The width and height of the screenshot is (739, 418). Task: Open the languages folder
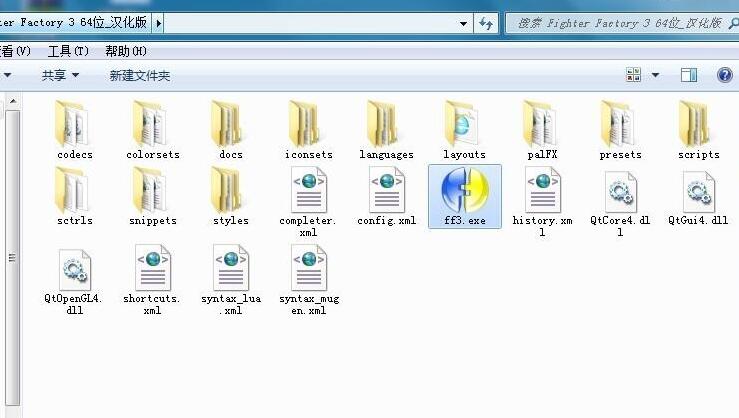386,130
